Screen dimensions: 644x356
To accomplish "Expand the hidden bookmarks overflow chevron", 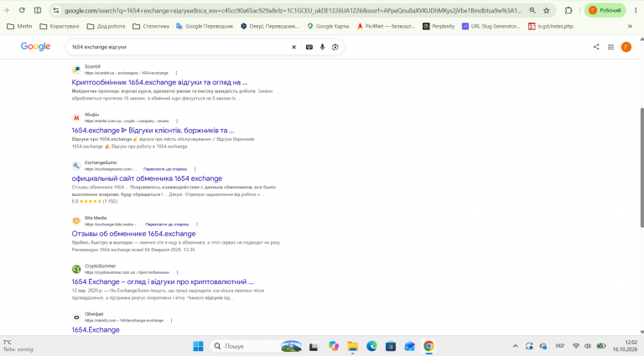I will [630, 26].
